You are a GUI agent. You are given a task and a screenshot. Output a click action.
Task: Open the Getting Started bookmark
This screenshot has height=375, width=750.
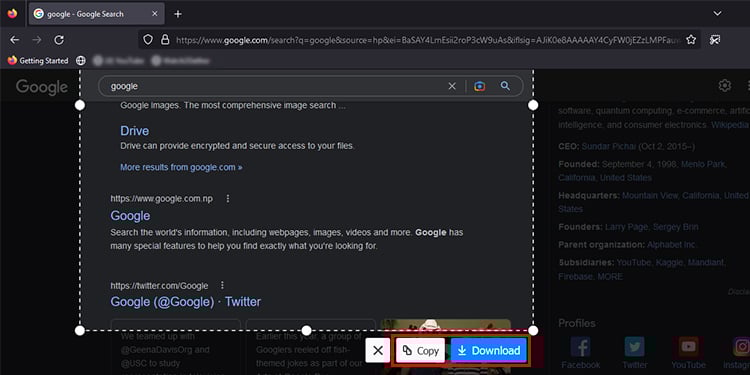coord(38,61)
